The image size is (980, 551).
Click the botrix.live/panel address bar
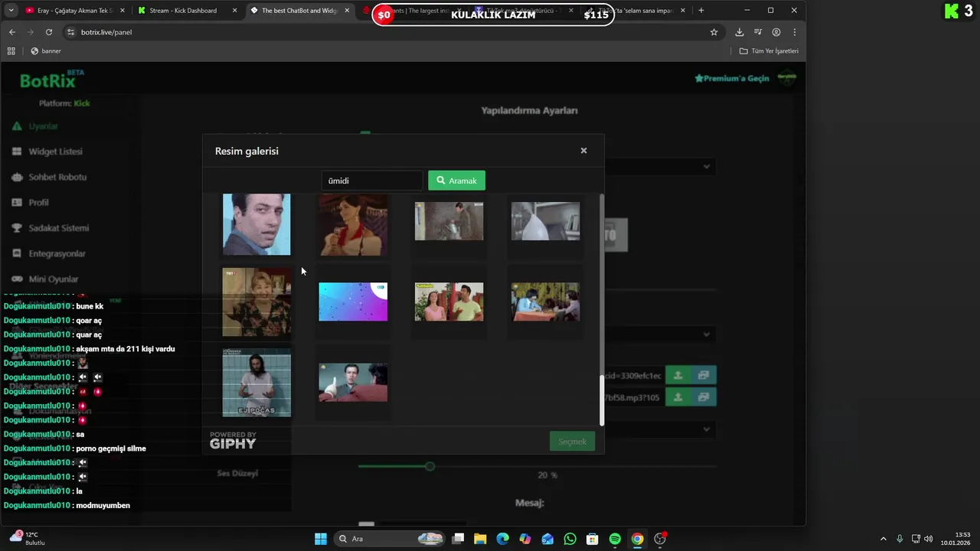(383, 32)
